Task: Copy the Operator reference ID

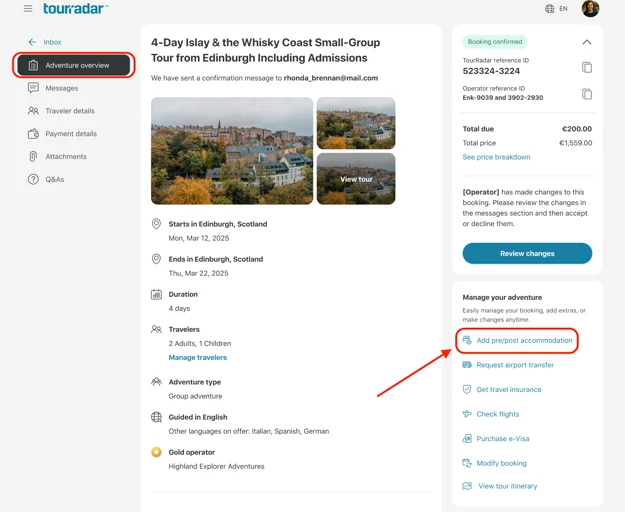Action: pyautogui.click(x=587, y=94)
